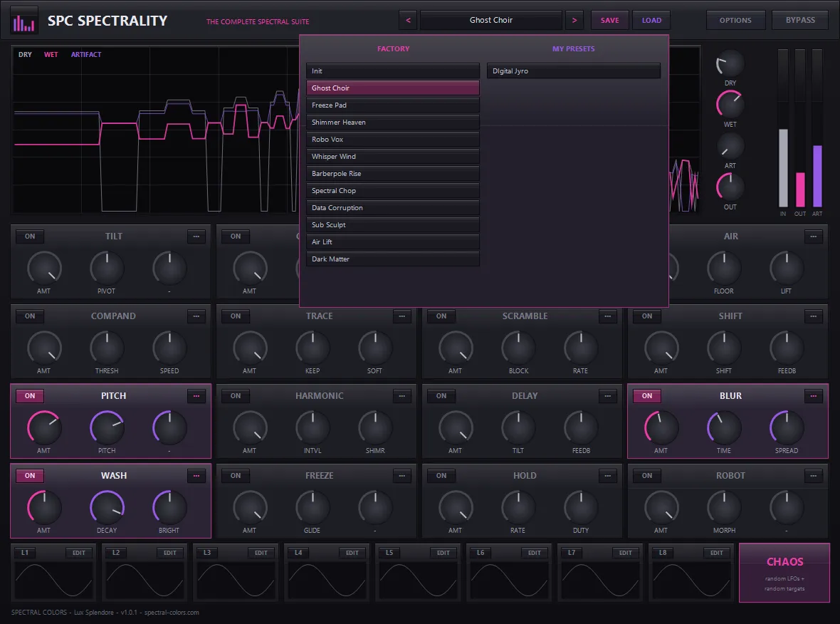Click the L2 LFO waveform display
Image resolution: width=840 pixels, height=624 pixels.
point(145,580)
